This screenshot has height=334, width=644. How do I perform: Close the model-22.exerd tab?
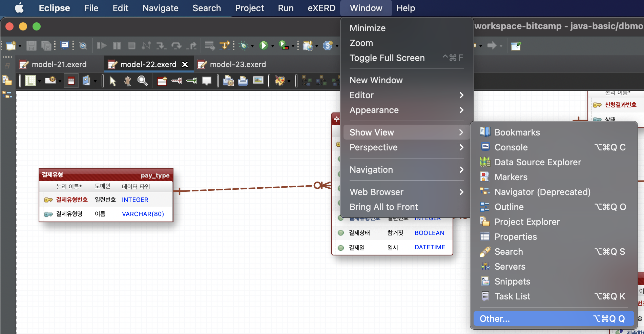coord(185,64)
